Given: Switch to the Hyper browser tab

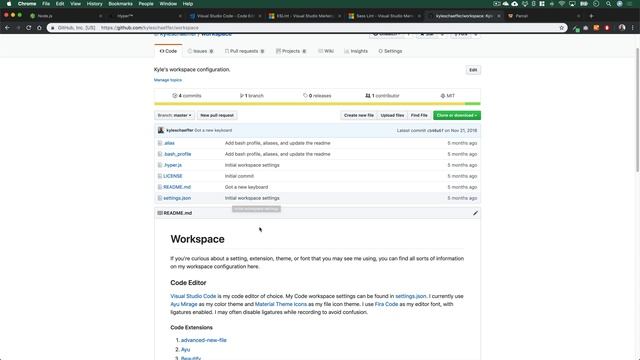Looking at the screenshot, I should tap(146, 16).
